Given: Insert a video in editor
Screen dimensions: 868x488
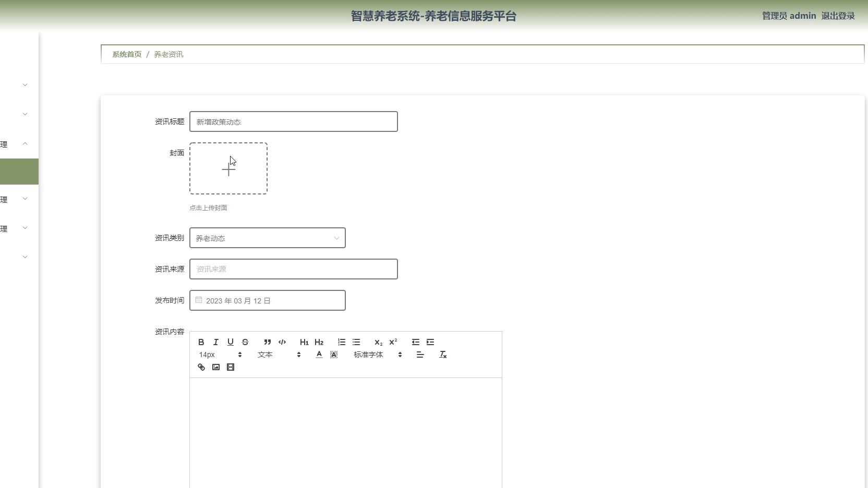Looking at the screenshot, I should tap(231, 367).
